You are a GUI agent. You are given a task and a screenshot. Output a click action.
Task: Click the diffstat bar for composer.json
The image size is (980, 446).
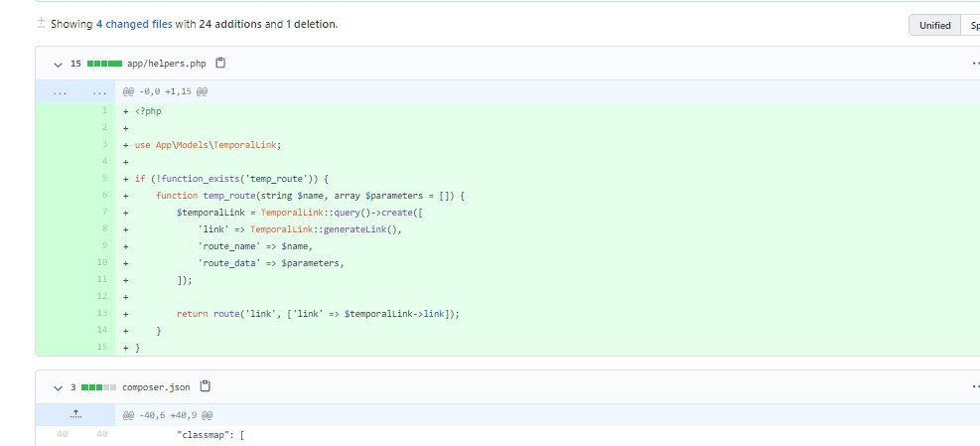[98, 387]
